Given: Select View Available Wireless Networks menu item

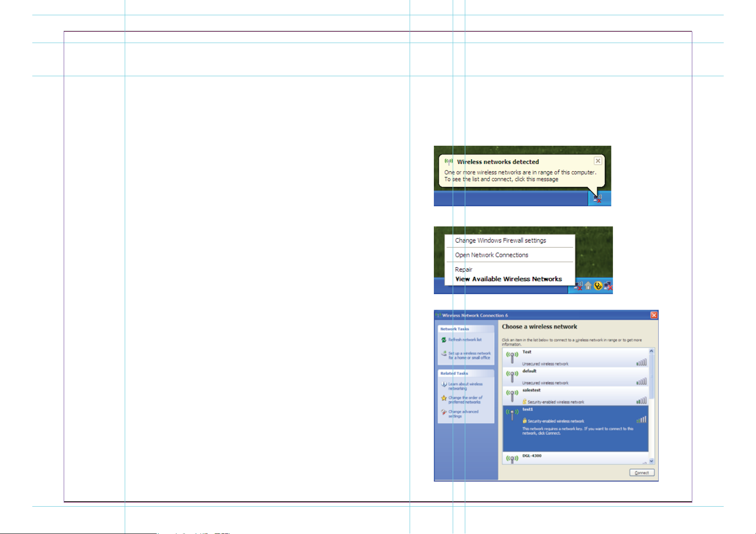Looking at the screenshot, I should coord(508,279).
